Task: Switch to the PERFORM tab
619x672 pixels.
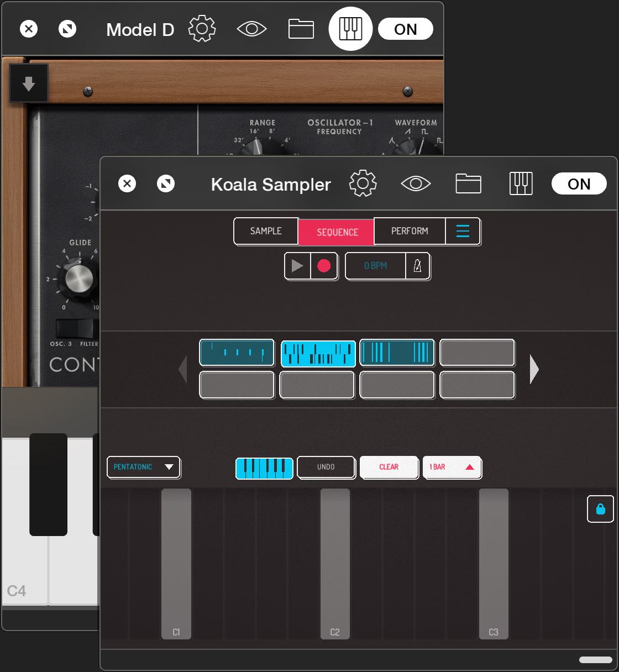Action: pyautogui.click(x=410, y=231)
